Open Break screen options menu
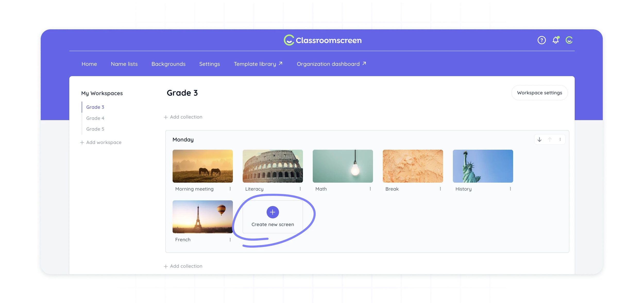Viewport: 644px width, 303px height. pyautogui.click(x=440, y=189)
